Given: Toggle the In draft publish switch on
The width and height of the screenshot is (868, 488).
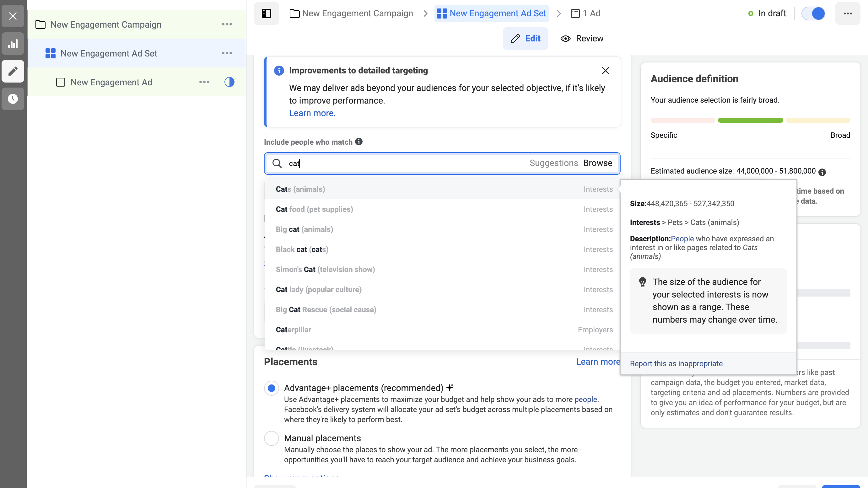Looking at the screenshot, I should pyautogui.click(x=813, y=13).
